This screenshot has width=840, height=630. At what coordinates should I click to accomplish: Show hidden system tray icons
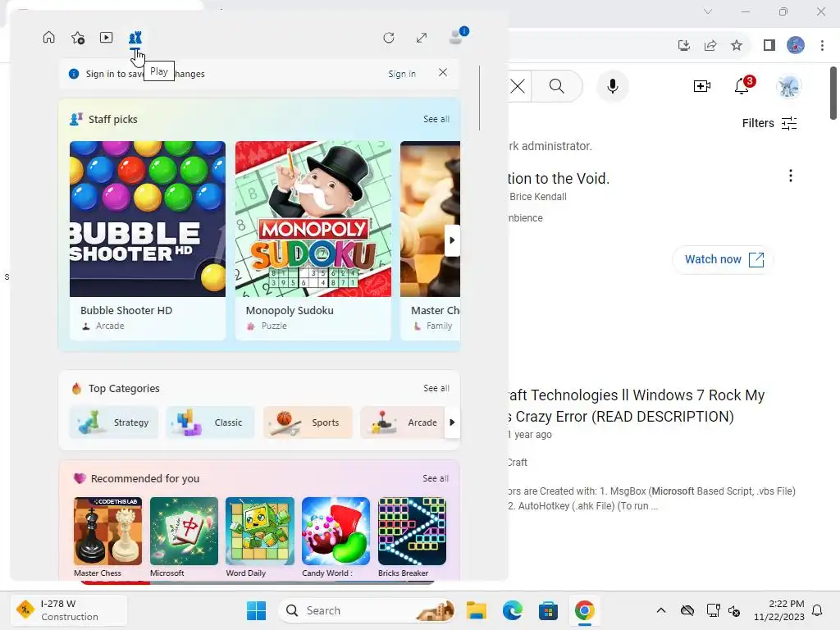tap(661, 610)
